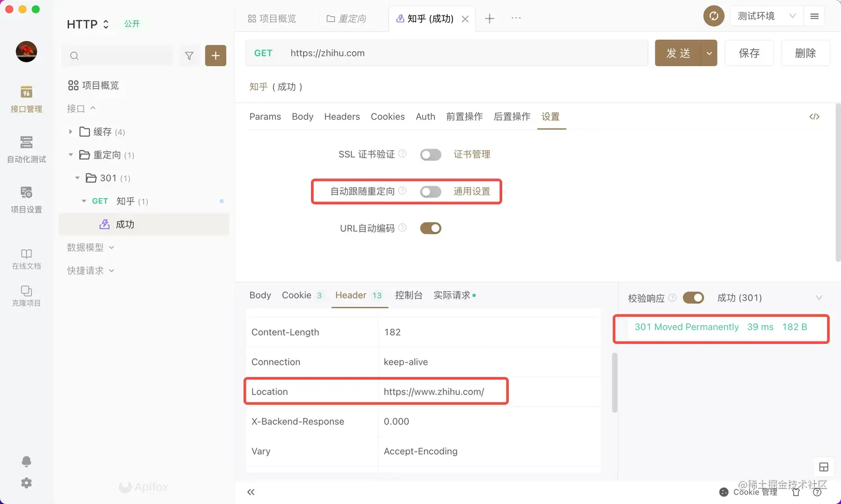Click help icon next to URL自动编码
Image resolution: width=841 pixels, height=504 pixels.
point(402,228)
